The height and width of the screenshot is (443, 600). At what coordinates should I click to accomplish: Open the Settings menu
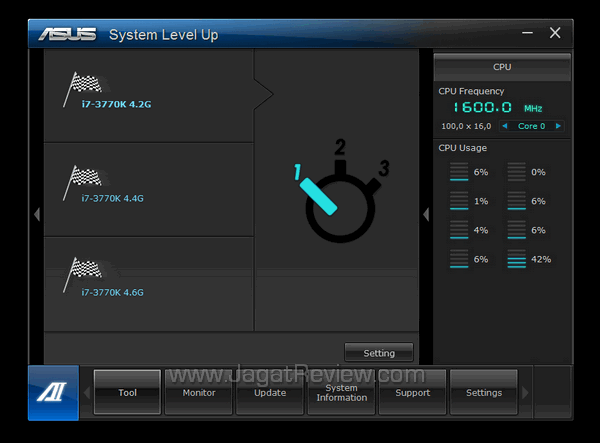pyautogui.click(x=484, y=393)
